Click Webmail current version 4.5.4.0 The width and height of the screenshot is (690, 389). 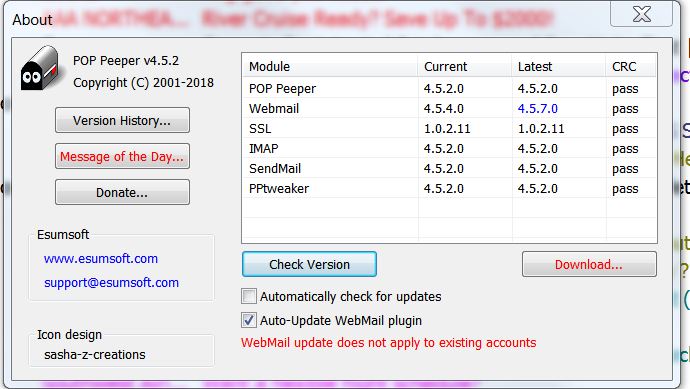click(444, 108)
